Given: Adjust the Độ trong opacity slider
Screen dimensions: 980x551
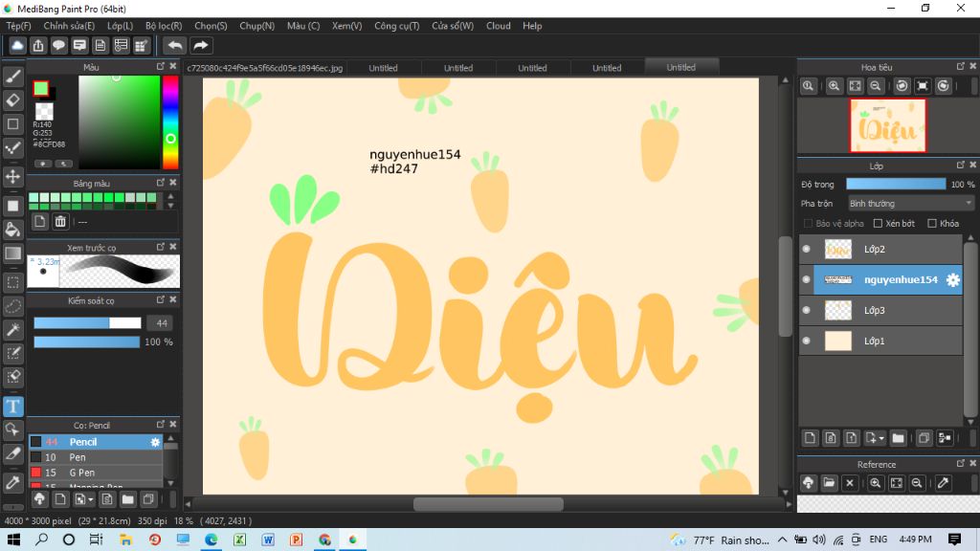Looking at the screenshot, I should [x=896, y=184].
